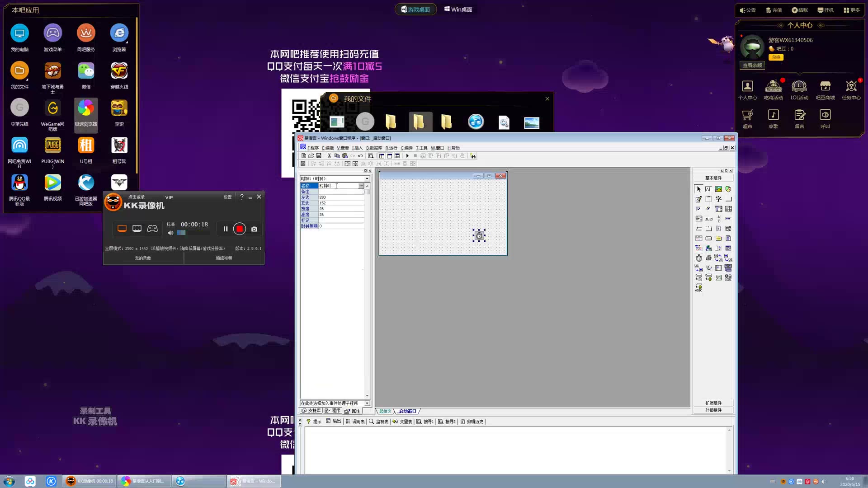868x488 pixels.
Task: Expand the 时钟1 (时钟) component dropdown
Action: click(x=367, y=178)
